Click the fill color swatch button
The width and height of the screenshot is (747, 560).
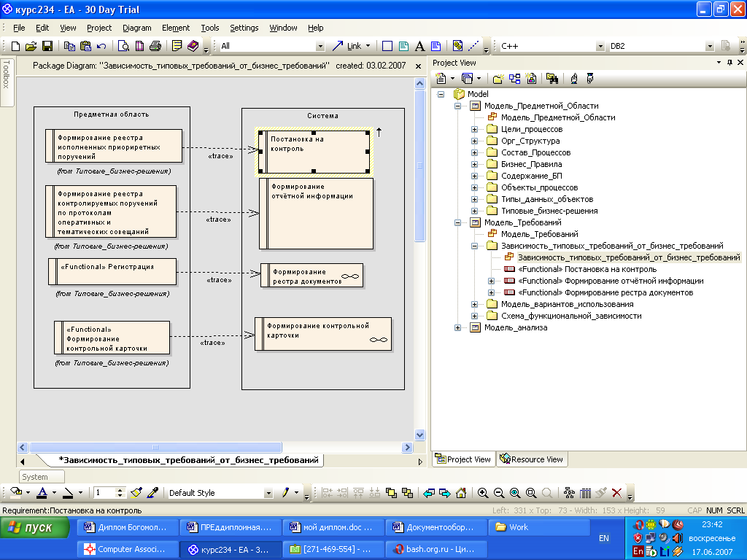[16, 493]
